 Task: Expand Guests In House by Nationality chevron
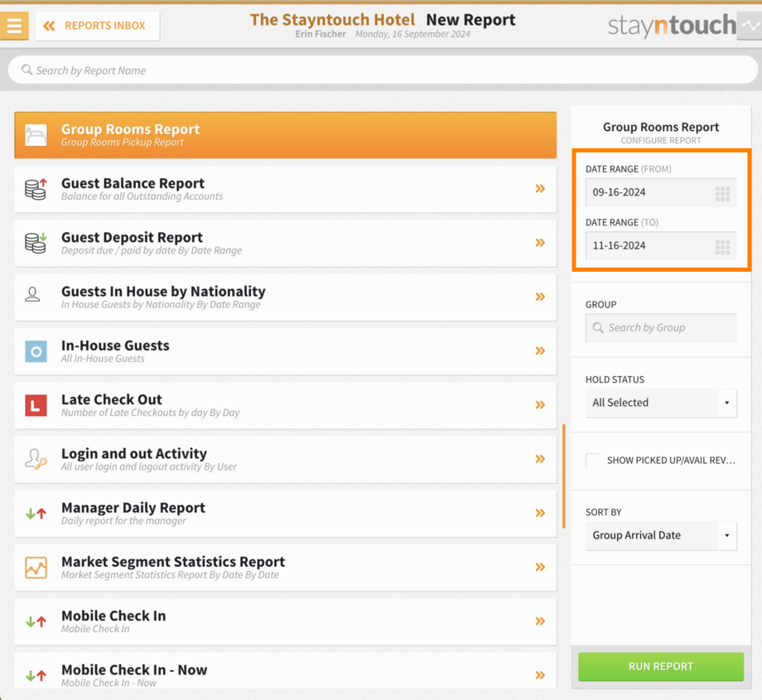[540, 297]
